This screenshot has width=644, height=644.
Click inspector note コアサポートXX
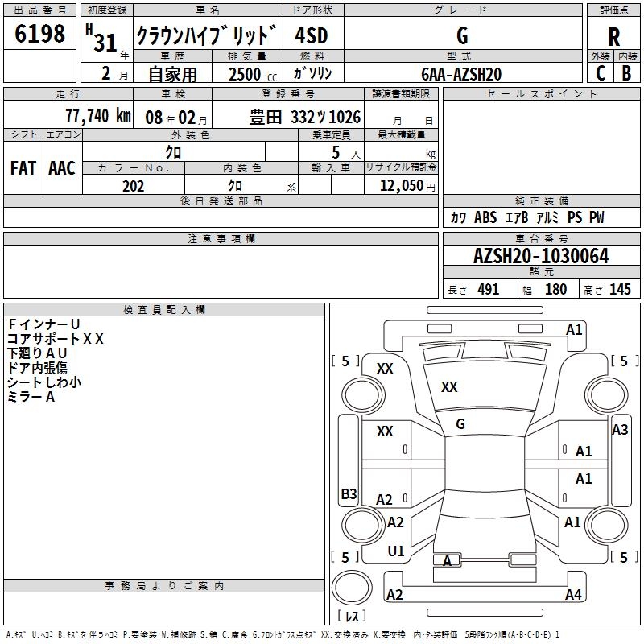click(56, 339)
